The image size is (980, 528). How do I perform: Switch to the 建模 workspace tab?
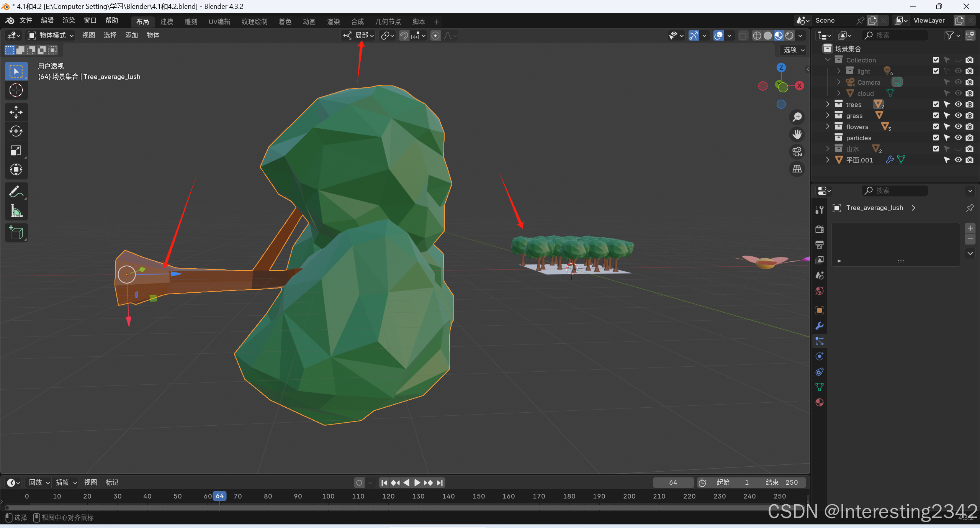pyautogui.click(x=167, y=21)
